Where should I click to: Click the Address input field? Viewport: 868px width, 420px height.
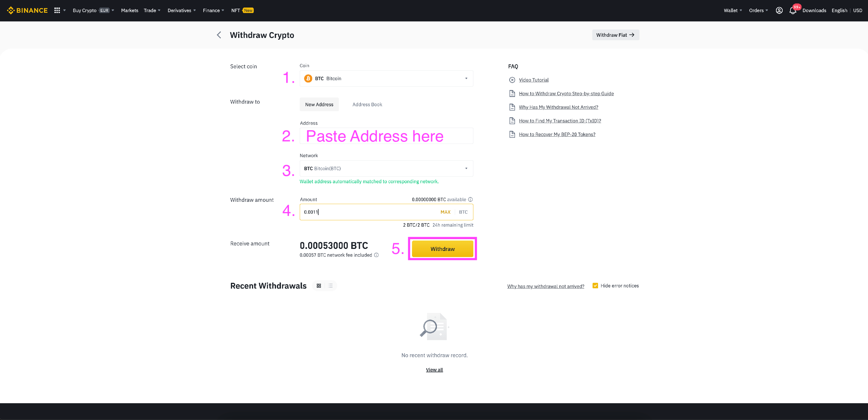(x=386, y=136)
